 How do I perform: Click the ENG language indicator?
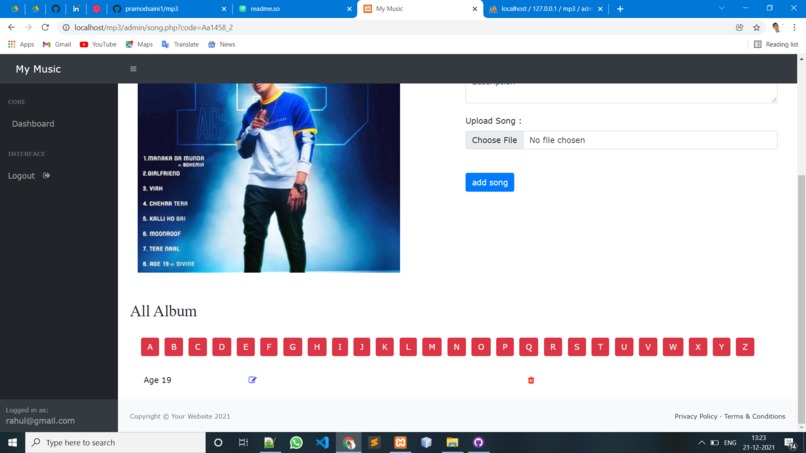pyautogui.click(x=730, y=442)
